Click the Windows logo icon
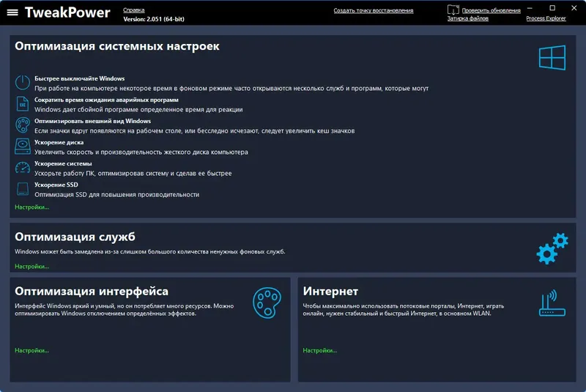The width and height of the screenshot is (586, 392). point(552,56)
